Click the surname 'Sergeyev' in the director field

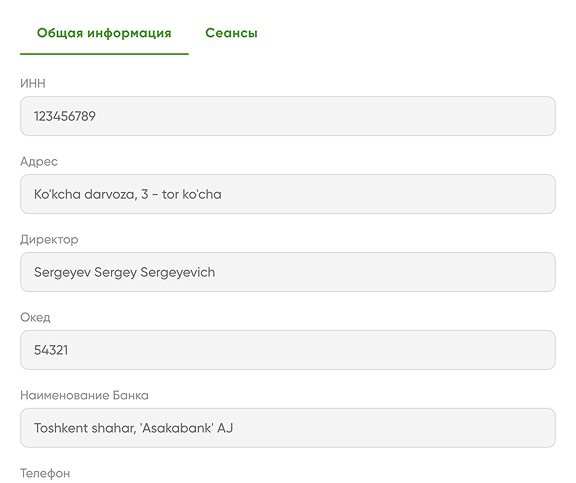(62, 273)
